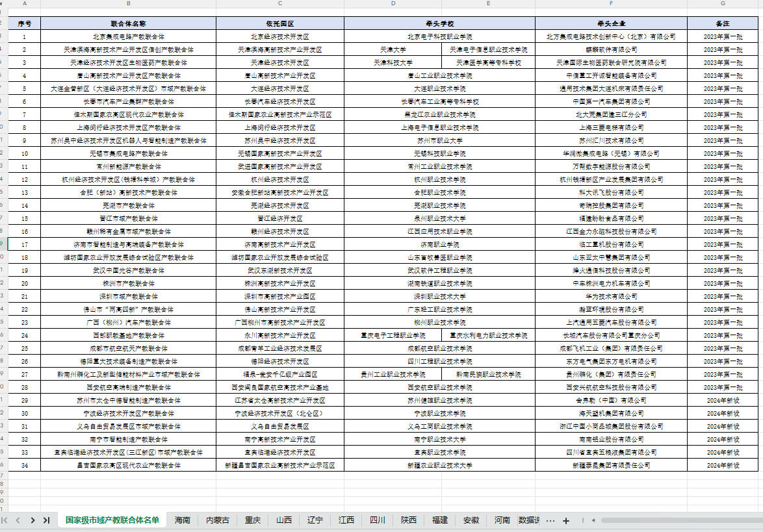Select column F header
The width and height of the screenshot is (763, 532).
[611, 4]
